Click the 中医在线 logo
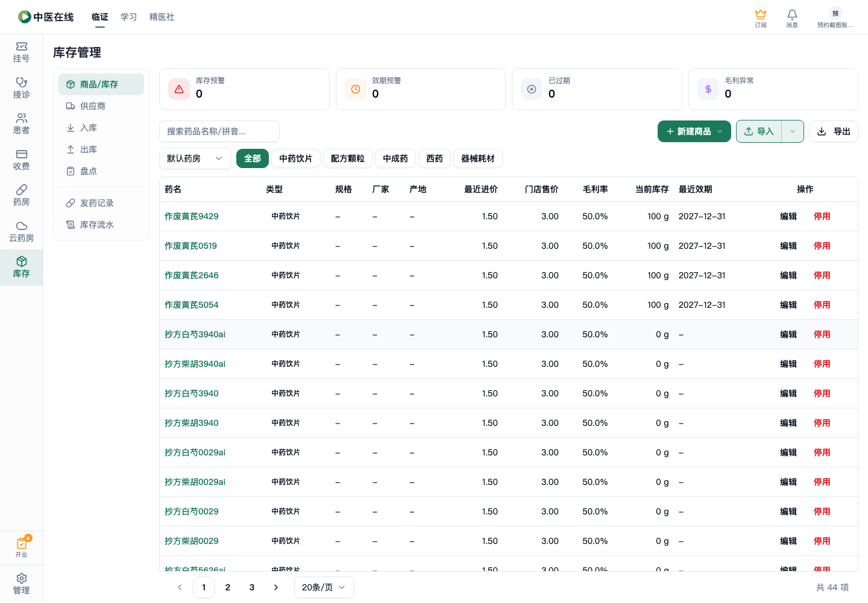This screenshot has width=868, height=603. [x=46, y=17]
